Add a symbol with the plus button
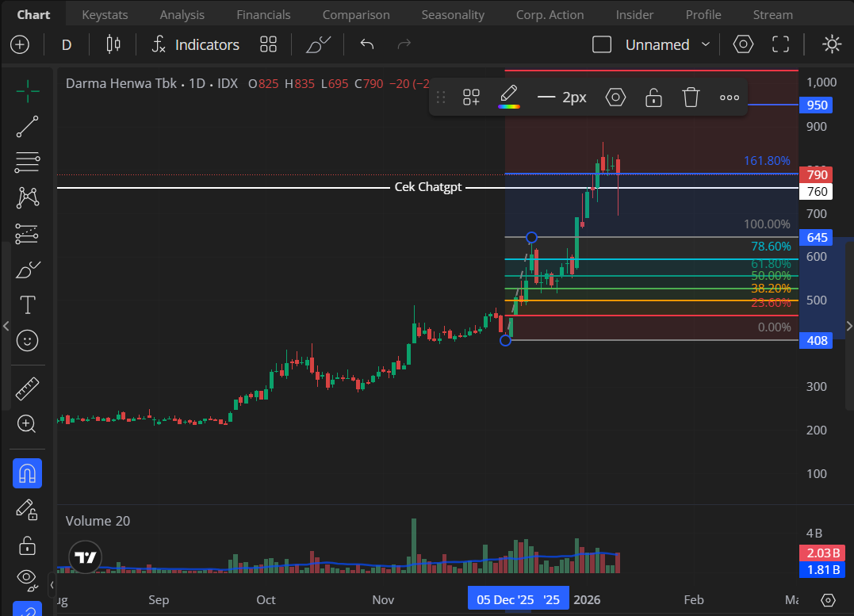This screenshot has height=616, width=854. point(20,44)
